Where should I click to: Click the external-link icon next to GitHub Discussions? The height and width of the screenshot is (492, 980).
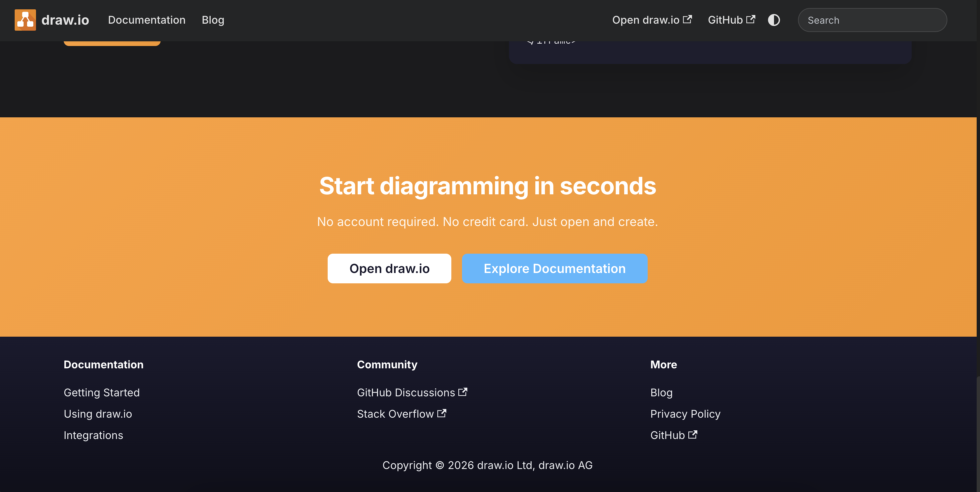pyautogui.click(x=463, y=392)
